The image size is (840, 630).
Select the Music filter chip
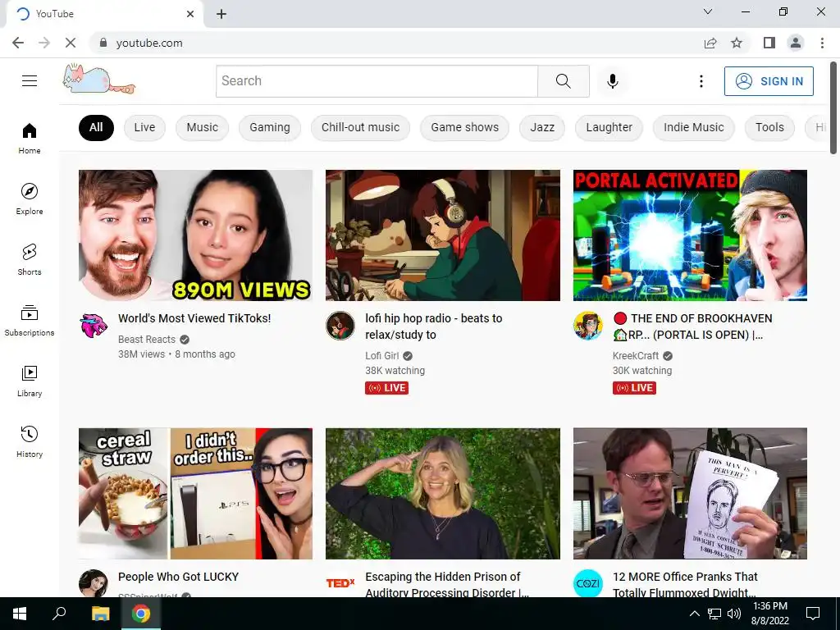(202, 127)
